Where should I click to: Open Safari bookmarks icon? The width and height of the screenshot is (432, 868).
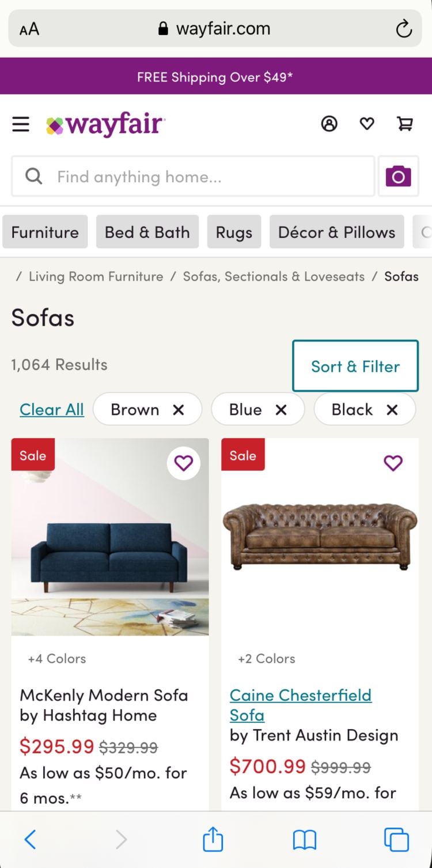(x=305, y=839)
